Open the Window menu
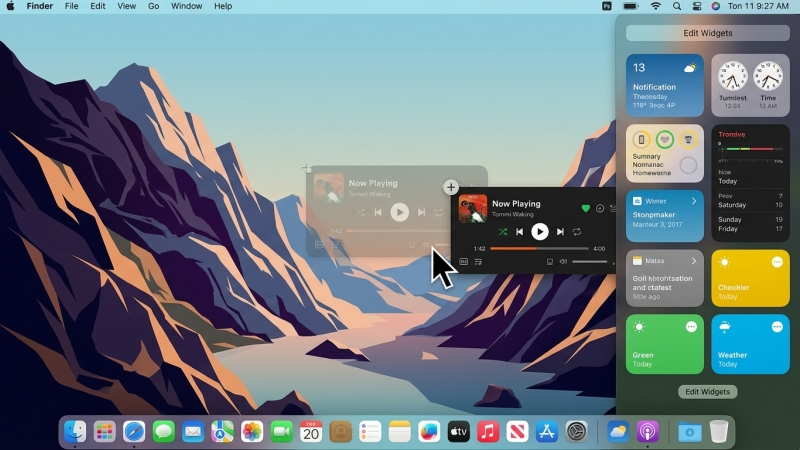 tap(186, 6)
